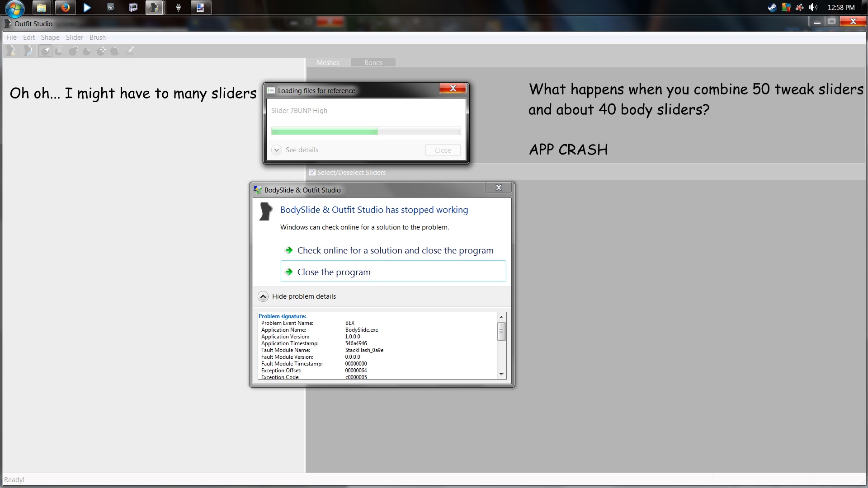Choose the Select pointer brush tool
The image size is (868, 488).
coord(45,51)
